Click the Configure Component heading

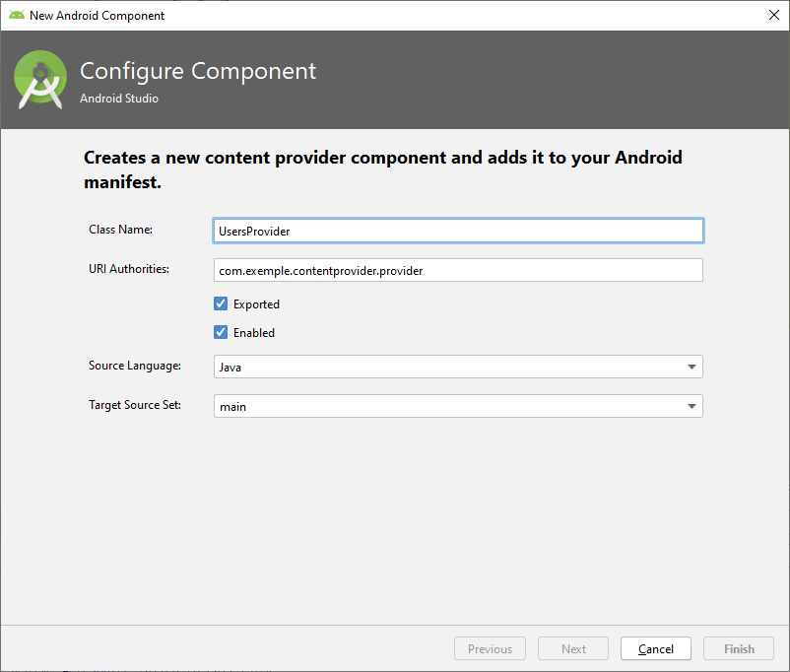pos(198,72)
